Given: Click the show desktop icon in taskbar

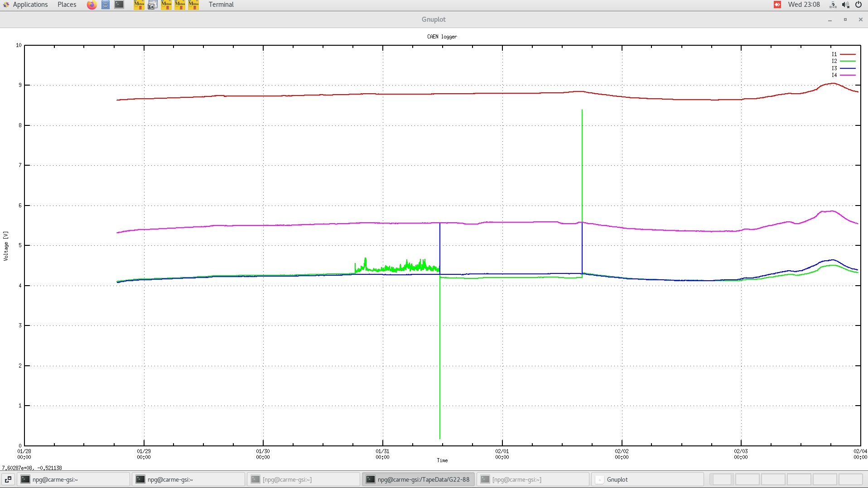Looking at the screenshot, I should (x=8, y=479).
